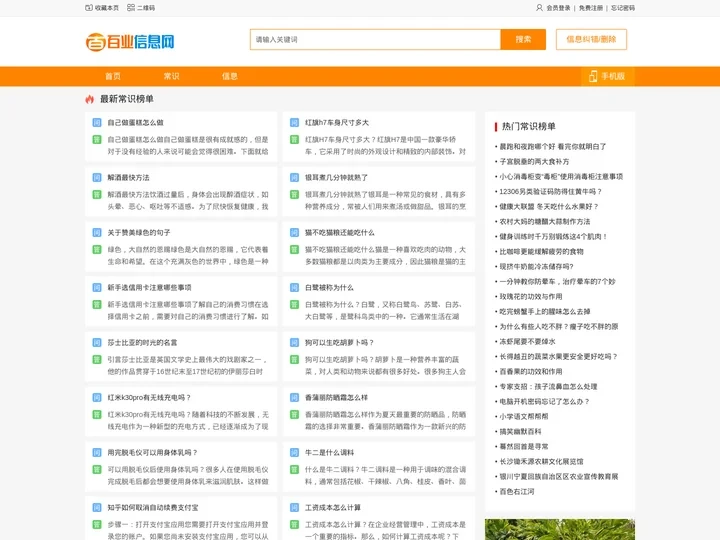Open hot item 健康大联盟 冬天吃什么水果好
The height and width of the screenshot is (540, 720).
point(549,207)
